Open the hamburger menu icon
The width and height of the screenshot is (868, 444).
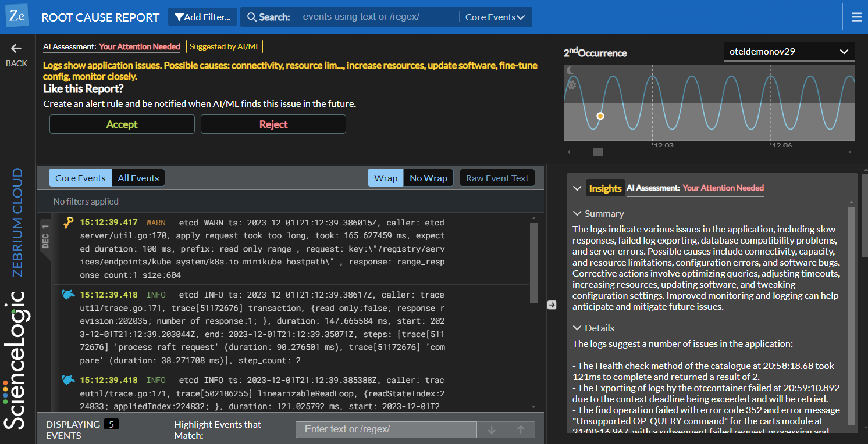tap(857, 16)
